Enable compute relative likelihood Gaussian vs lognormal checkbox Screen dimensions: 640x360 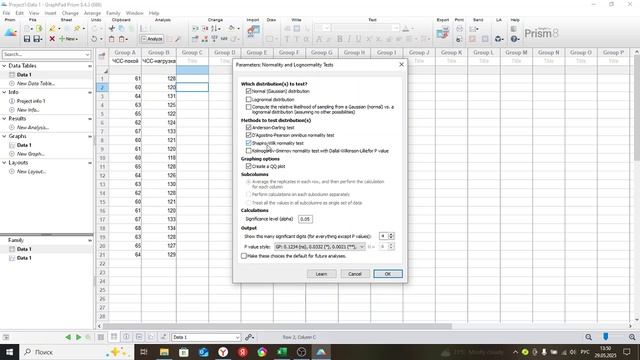249,107
